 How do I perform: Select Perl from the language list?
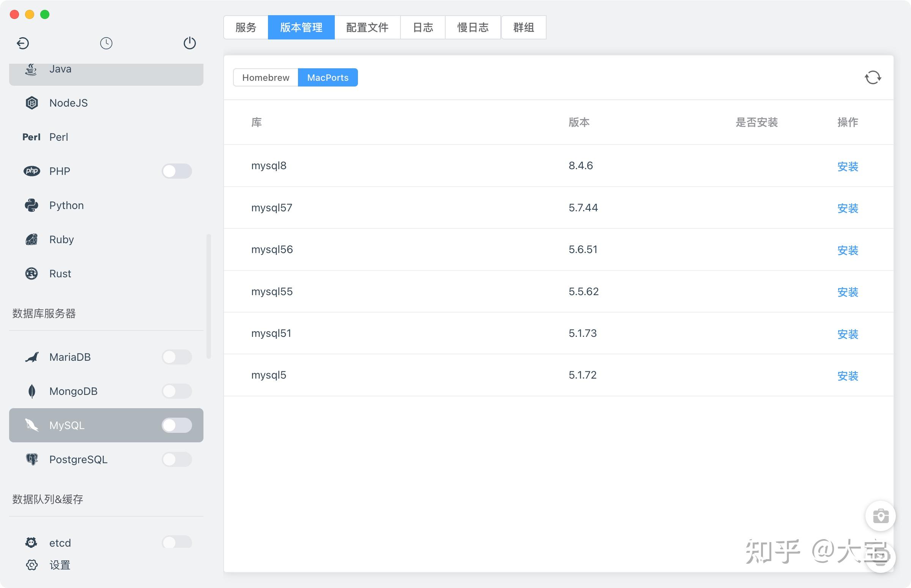click(58, 137)
